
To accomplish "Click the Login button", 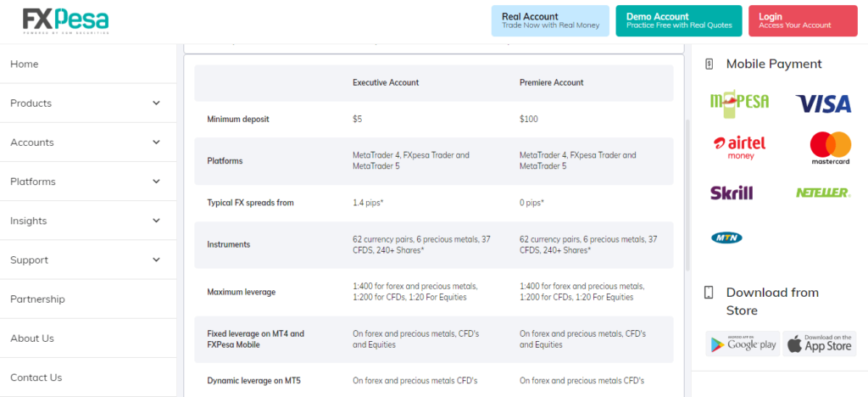I will (803, 21).
